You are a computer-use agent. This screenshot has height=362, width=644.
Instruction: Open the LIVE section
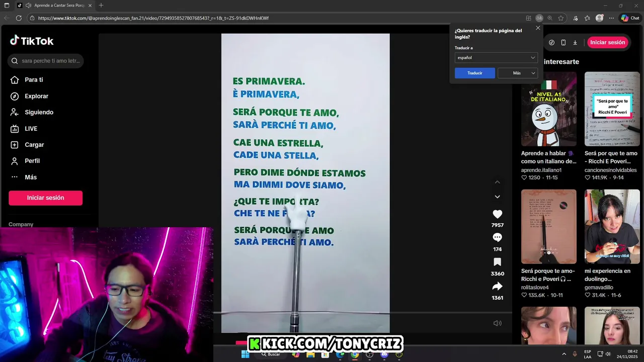24,129
